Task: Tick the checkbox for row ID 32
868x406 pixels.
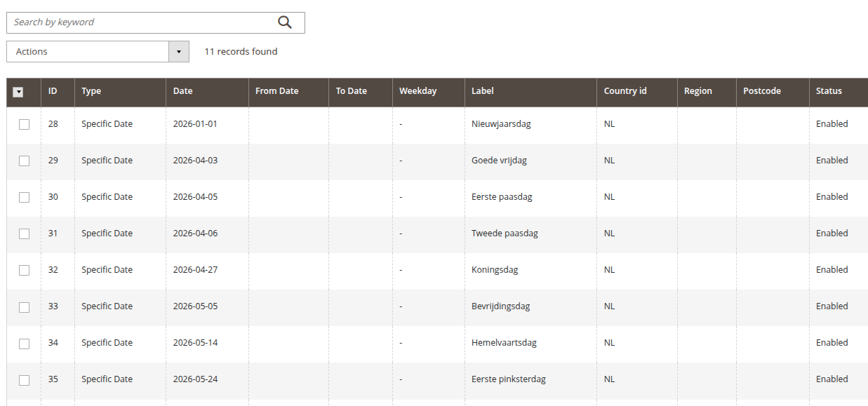Action: (x=24, y=270)
